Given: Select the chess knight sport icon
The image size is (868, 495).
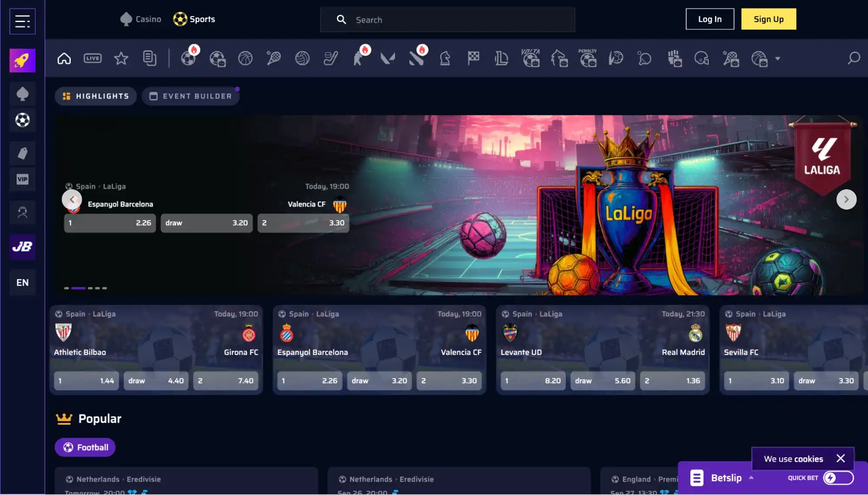Looking at the screenshot, I should pos(445,58).
